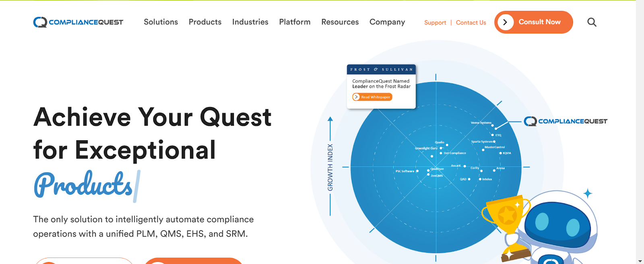Click the arrow circle in Consult Now
Viewport: 644px width, 264px height.
[x=506, y=22]
